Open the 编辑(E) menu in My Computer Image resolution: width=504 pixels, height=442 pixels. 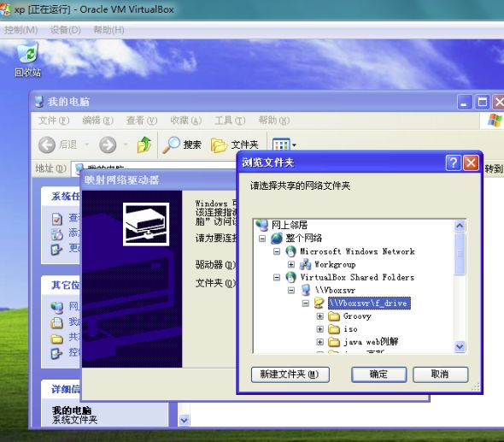coord(97,121)
